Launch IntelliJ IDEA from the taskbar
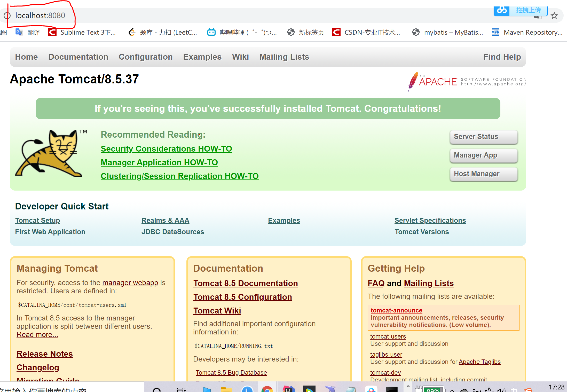Image resolution: width=567 pixels, height=392 pixels. pos(289,388)
